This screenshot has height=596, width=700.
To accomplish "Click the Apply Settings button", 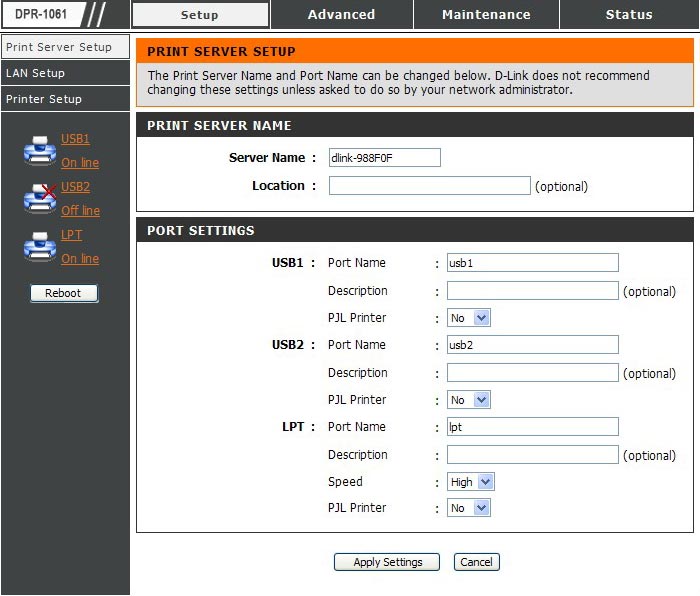I will tap(387, 562).
